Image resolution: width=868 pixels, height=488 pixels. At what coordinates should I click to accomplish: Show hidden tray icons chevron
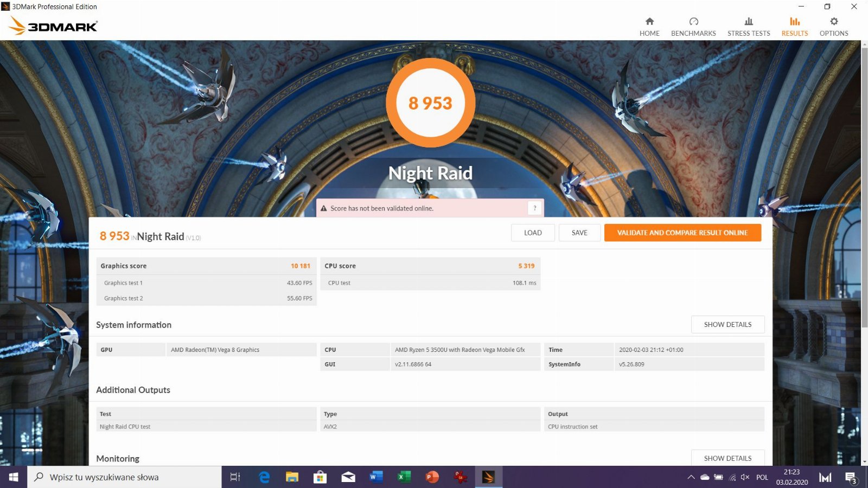[x=691, y=478]
